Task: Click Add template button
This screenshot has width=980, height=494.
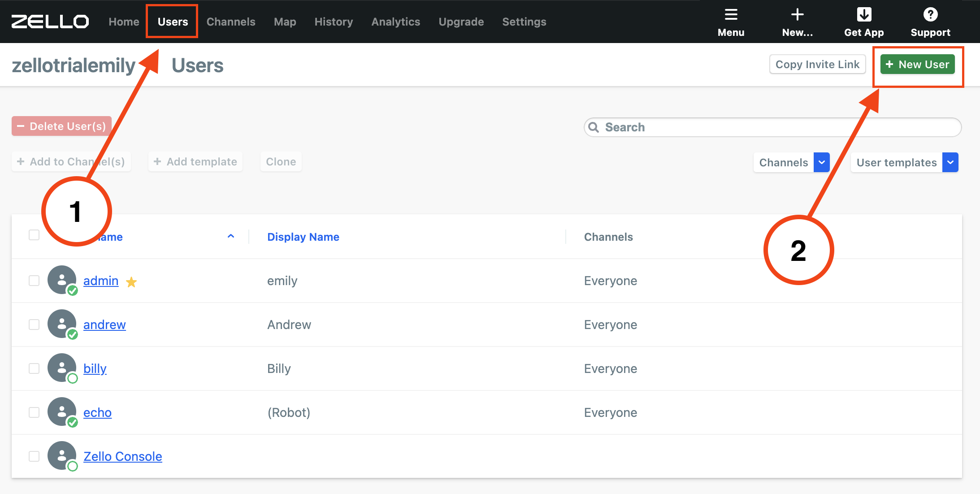Action: coord(195,162)
